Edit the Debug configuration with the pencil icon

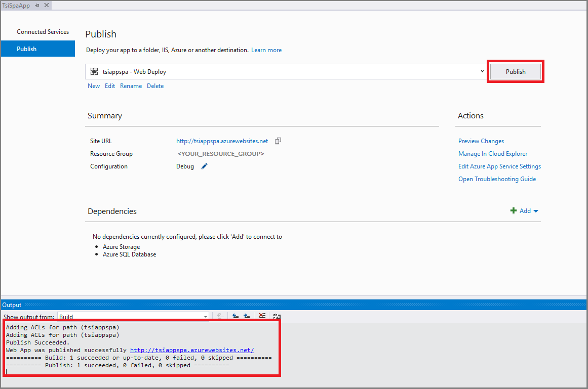[x=205, y=166]
